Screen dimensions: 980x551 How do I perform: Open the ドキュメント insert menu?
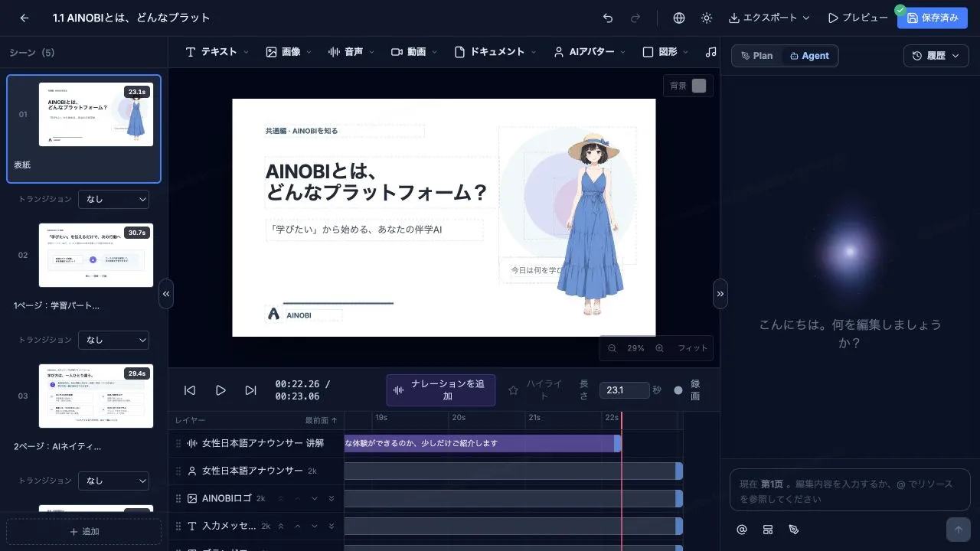point(495,52)
